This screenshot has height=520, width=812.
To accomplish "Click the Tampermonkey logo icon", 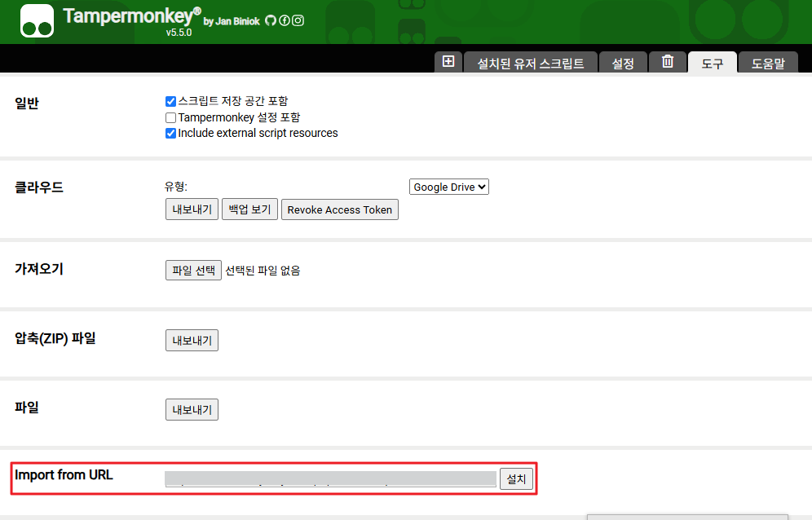I will tap(37, 21).
